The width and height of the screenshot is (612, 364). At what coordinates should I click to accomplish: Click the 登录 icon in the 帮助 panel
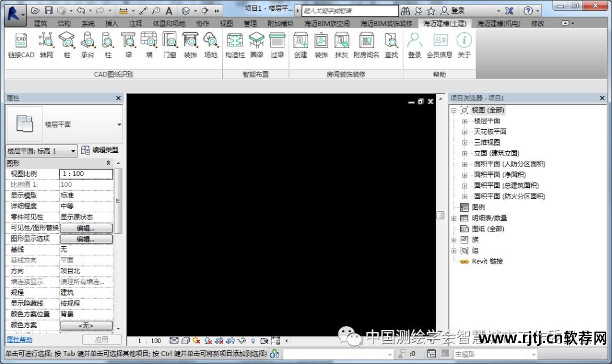[414, 45]
